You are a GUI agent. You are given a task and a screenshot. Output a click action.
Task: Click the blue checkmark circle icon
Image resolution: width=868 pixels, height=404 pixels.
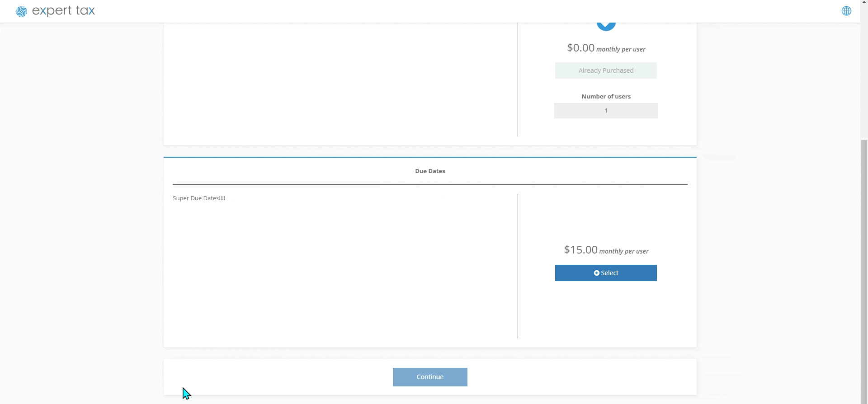tap(606, 25)
